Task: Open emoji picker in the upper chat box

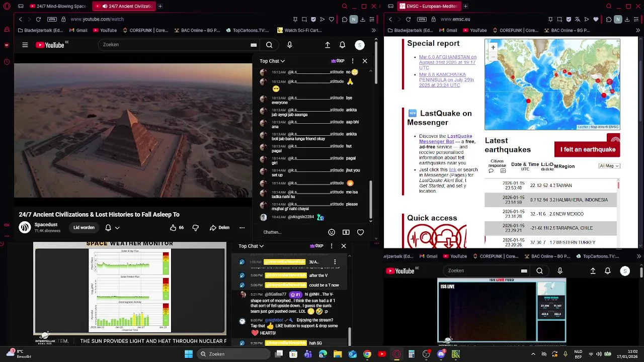Action: coord(332,232)
